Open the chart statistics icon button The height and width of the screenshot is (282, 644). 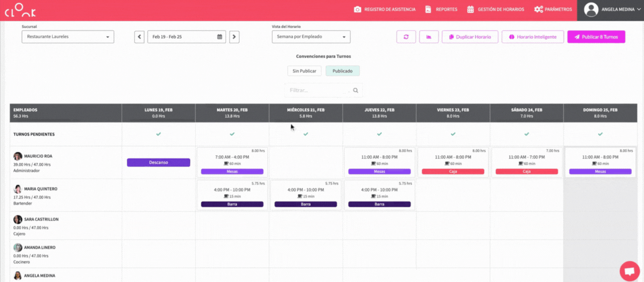[429, 37]
